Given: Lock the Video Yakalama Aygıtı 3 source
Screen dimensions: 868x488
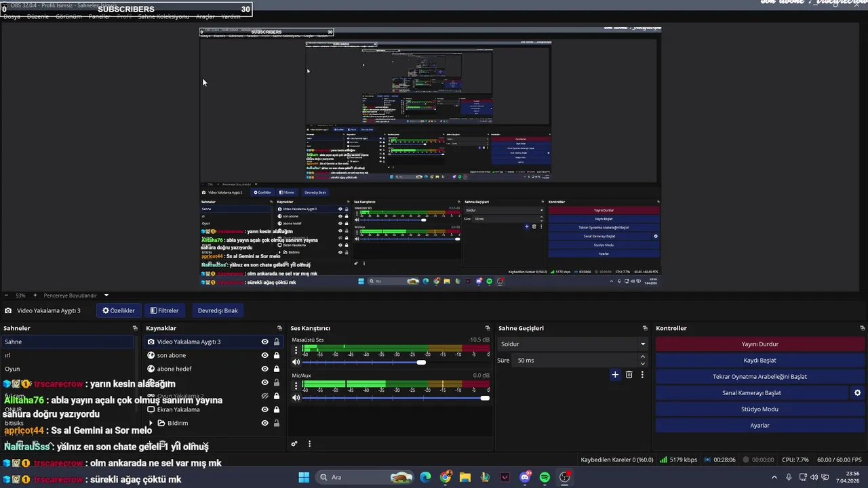Looking at the screenshot, I should [277, 342].
